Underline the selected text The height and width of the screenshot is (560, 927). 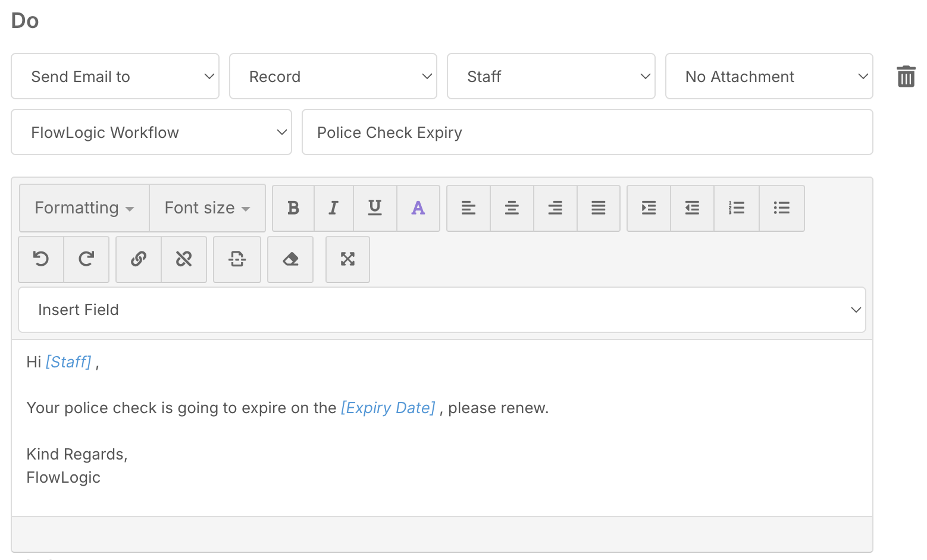(x=375, y=208)
